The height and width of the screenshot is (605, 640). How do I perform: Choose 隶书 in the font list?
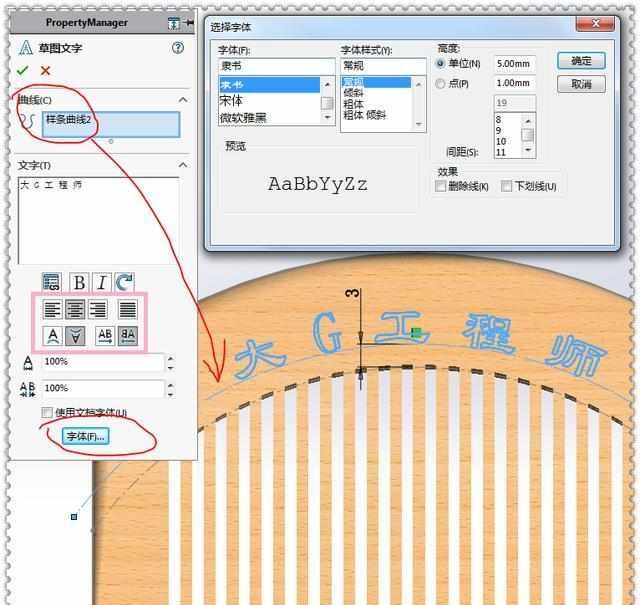tap(269, 85)
